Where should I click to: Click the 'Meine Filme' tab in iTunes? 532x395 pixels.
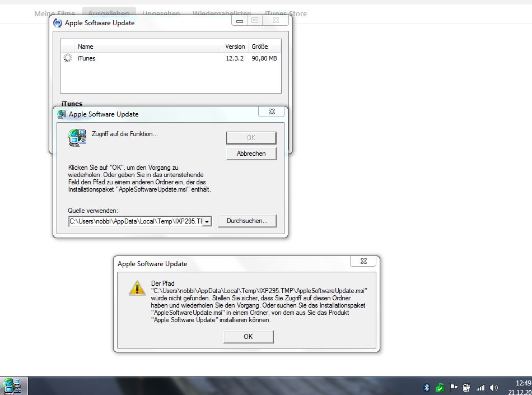tap(55, 13)
